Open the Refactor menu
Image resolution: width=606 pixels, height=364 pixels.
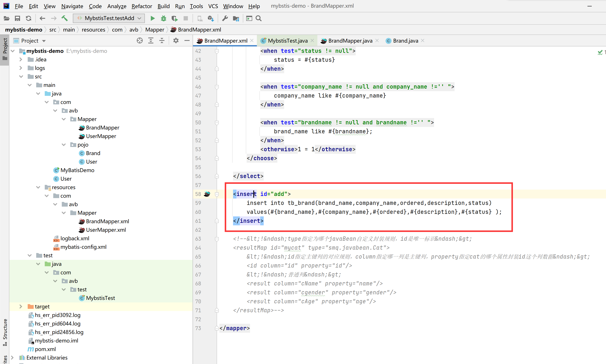coord(141,6)
